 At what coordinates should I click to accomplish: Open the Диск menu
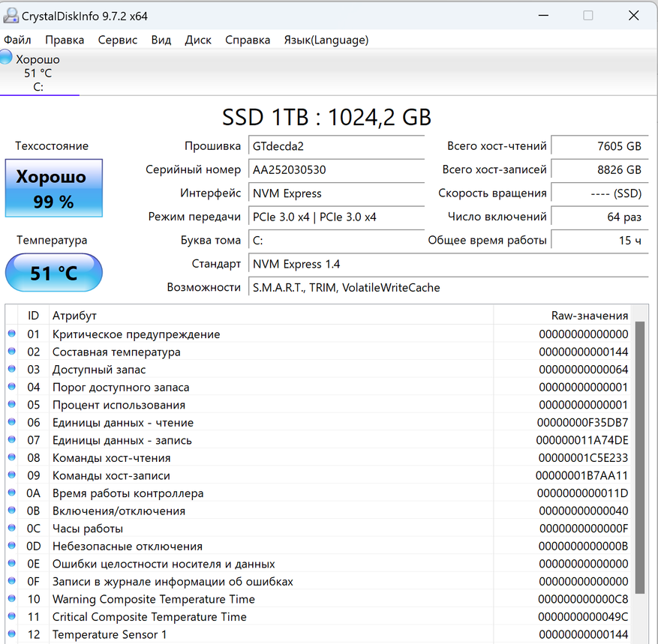(x=198, y=40)
